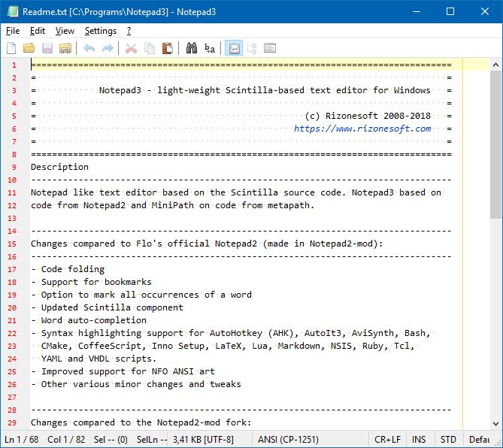Click the '- Word auto-completion' line
The width and height of the screenshot is (503, 448).
click(x=89, y=320)
